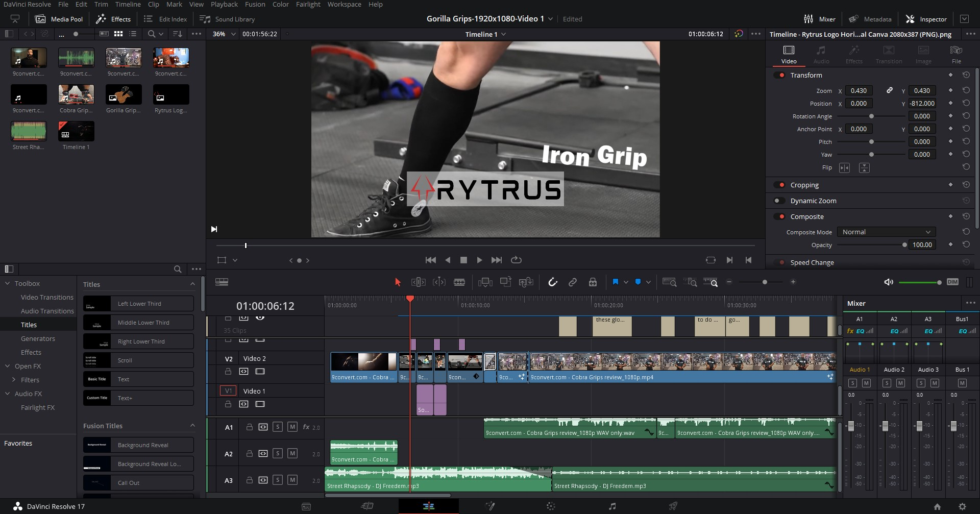Open Edit Index panel
The height and width of the screenshot is (514, 980).
(165, 19)
